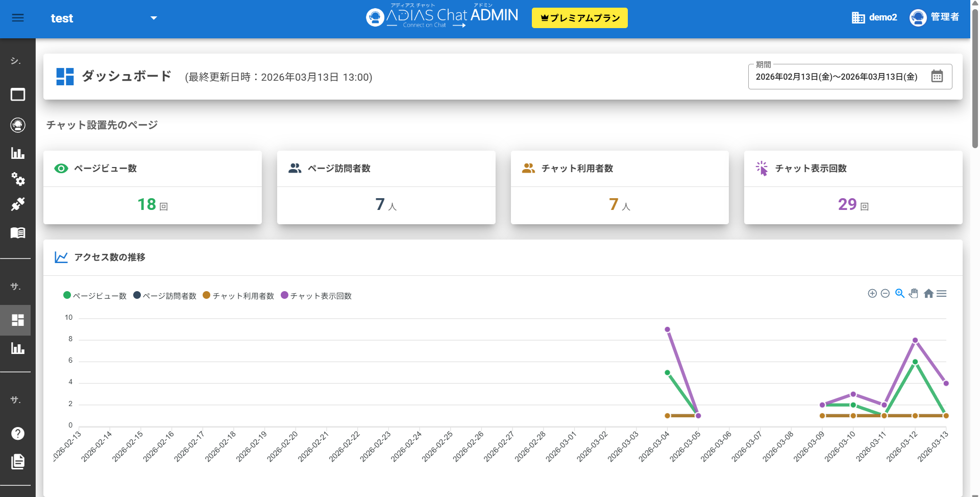Select the magnifier selection zoom tool
The height and width of the screenshot is (497, 980).
[x=900, y=293]
